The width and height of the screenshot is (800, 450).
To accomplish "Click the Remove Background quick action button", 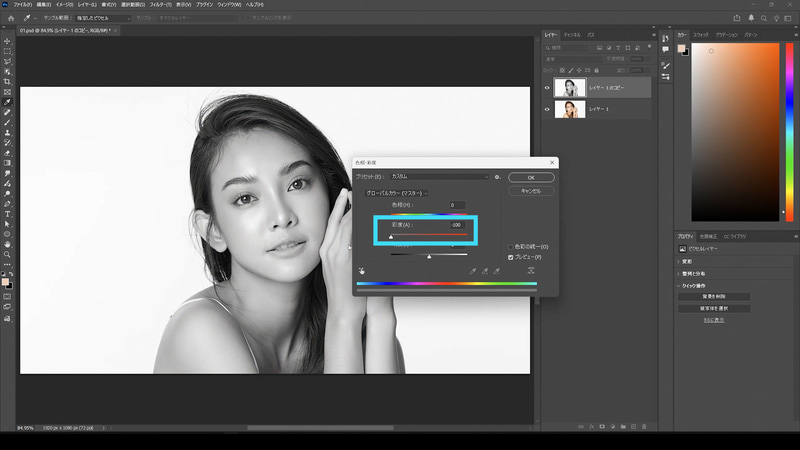I will click(714, 296).
